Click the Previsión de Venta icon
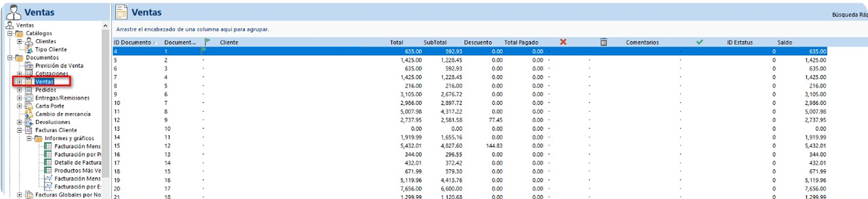Screen dimensions: 868x199 pyautogui.click(x=29, y=66)
